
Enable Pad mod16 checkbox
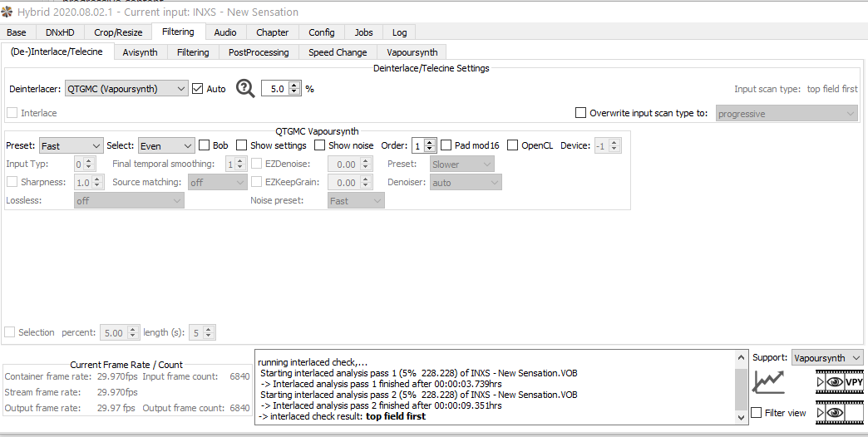tap(446, 145)
